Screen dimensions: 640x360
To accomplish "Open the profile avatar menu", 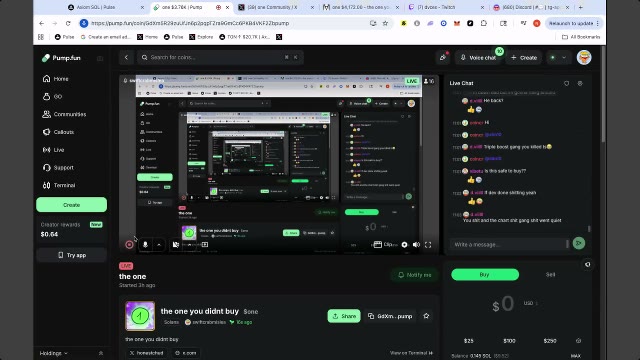I will [x=584, y=58].
